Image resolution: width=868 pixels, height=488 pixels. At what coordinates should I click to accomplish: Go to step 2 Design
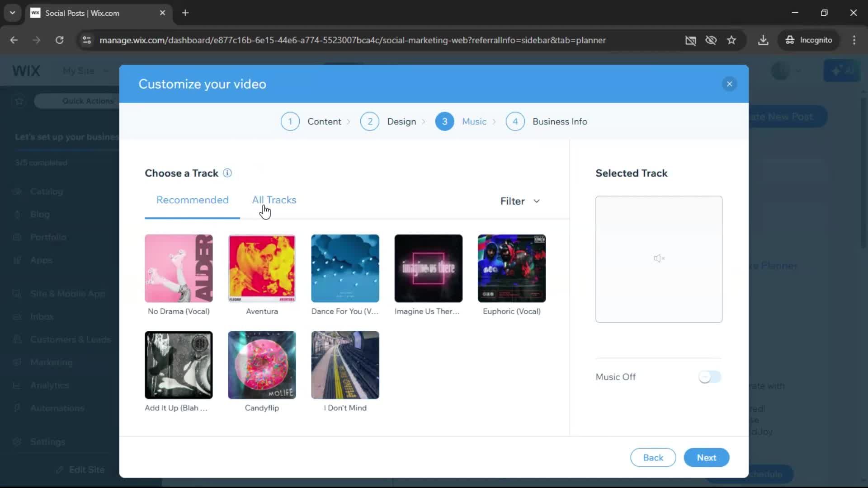click(388, 122)
